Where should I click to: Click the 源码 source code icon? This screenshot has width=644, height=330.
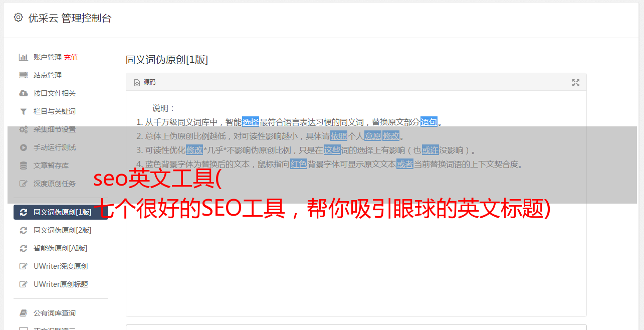(137, 82)
